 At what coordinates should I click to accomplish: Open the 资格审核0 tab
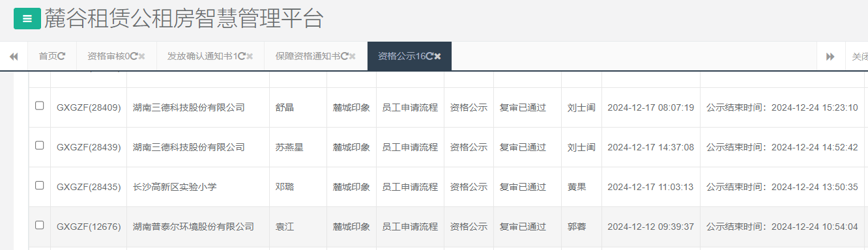pyautogui.click(x=117, y=57)
